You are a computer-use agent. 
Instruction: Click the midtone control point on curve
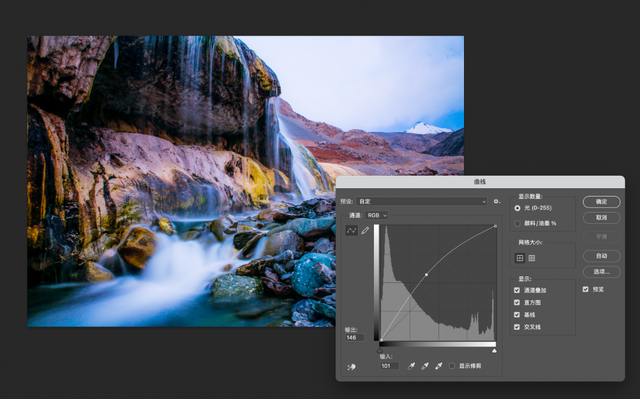click(x=427, y=275)
